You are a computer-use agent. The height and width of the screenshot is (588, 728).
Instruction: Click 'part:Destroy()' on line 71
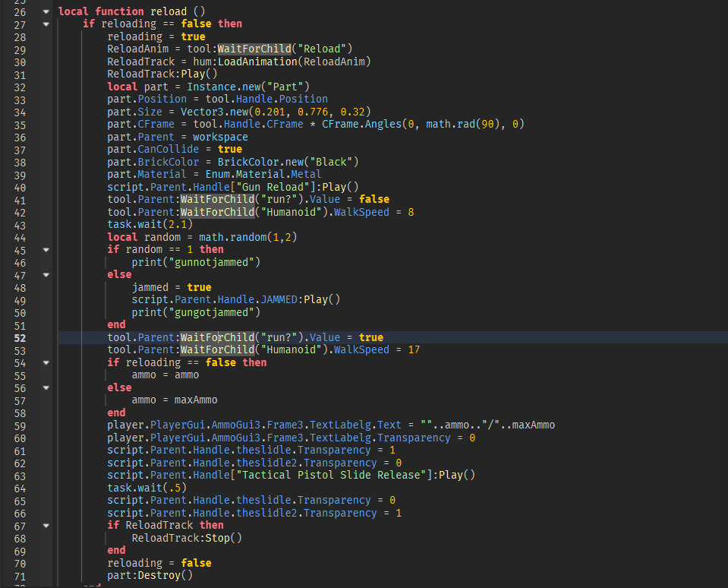point(150,575)
